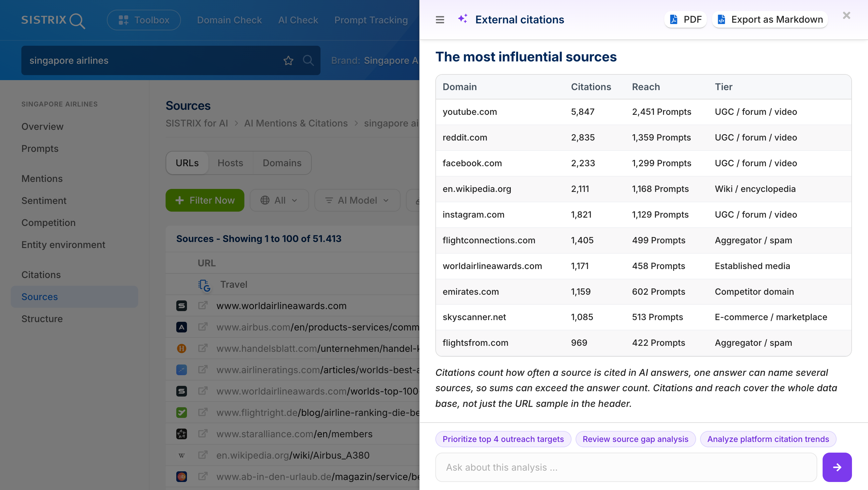Image resolution: width=868 pixels, height=490 pixels.
Task: Click Export as Markdown button
Action: click(770, 20)
